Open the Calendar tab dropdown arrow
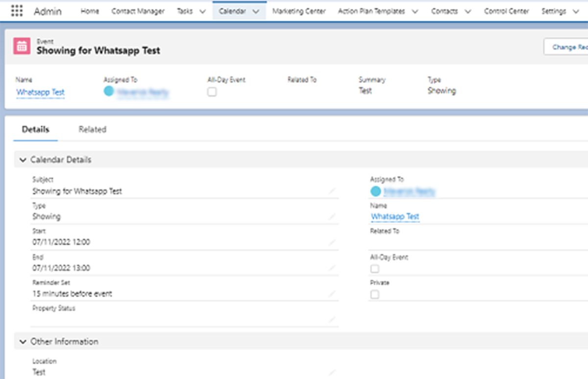 (x=256, y=11)
